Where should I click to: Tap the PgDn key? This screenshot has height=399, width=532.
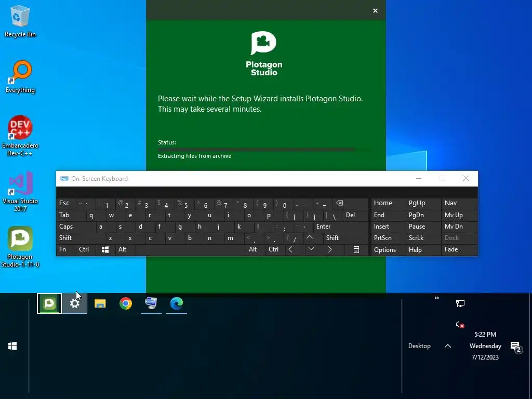[x=423, y=215]
